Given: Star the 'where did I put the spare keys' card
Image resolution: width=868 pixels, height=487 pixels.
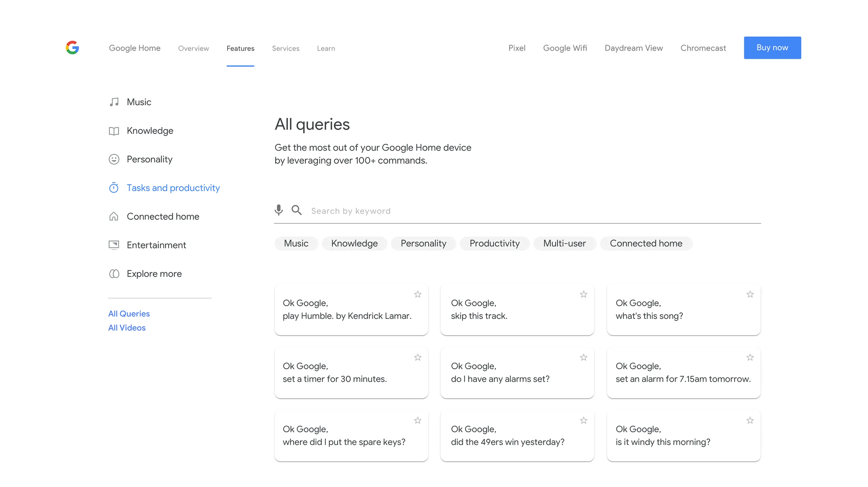Looking at the screenshot, I should coord(418,420).
